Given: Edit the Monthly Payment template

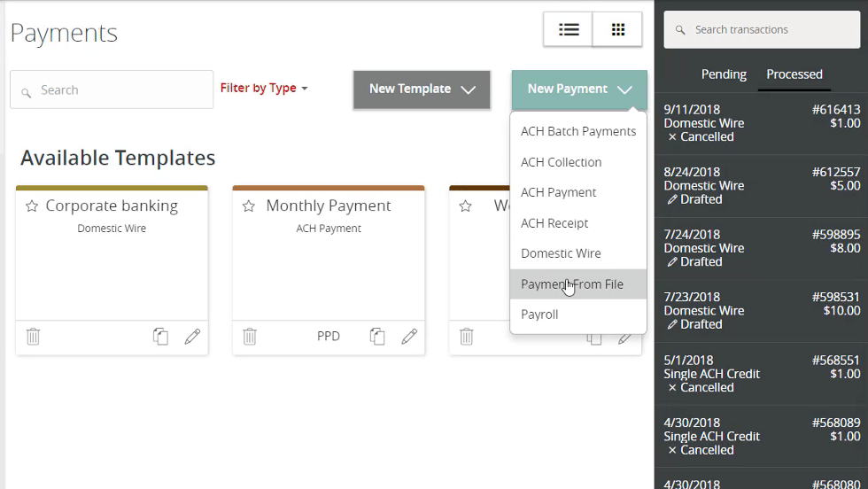Looking at the screenshot, I should pyautogui.click(x=409, y=337).
